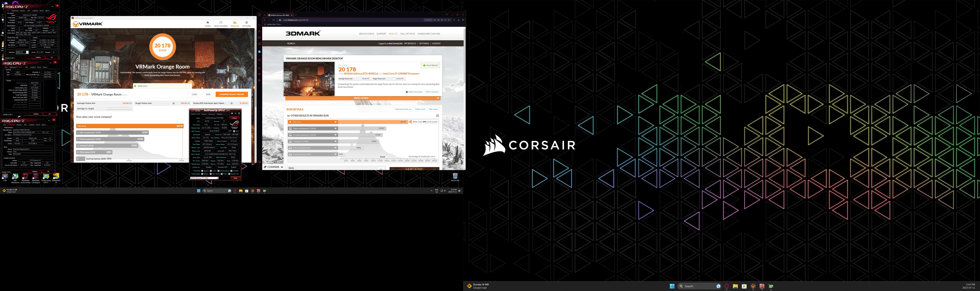
Task: Click GPU-Z screenshot camera icon
Action: tap(232, 114)
